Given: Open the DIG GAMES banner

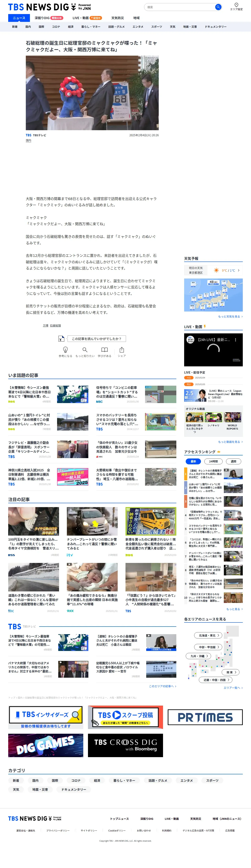Looking at the screenshot, I should click(46, 745).
